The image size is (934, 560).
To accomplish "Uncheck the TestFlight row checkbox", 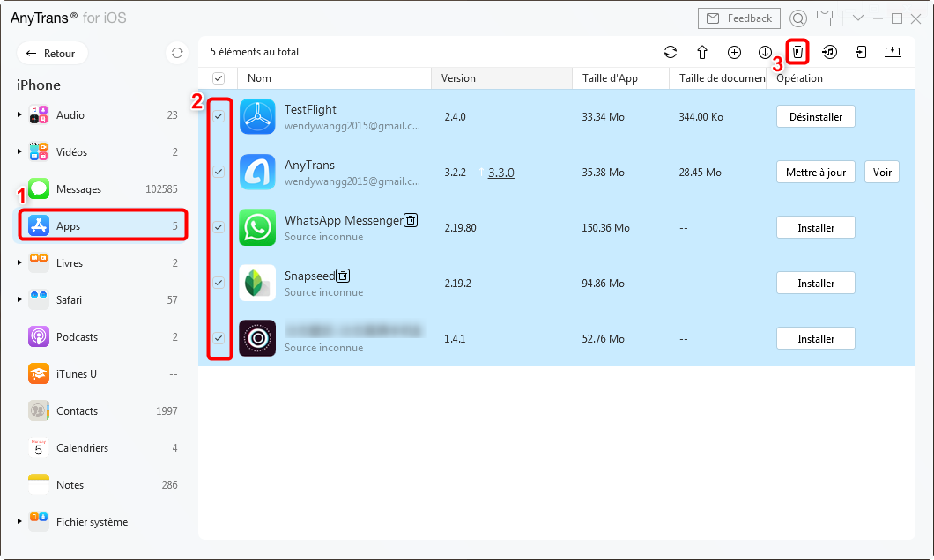I will point(219,116).
